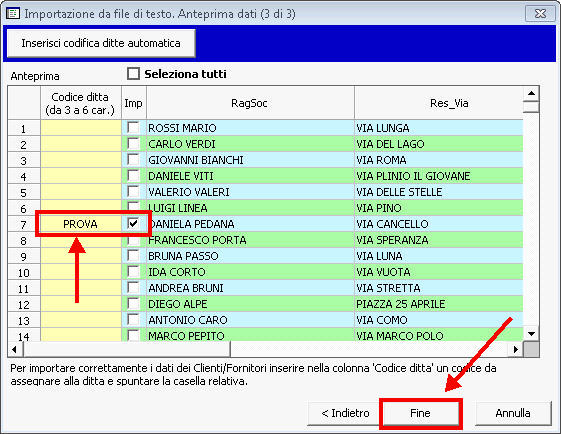Select the RagSoc column header
The width and height of the screenshot is (561, 434).
[x=250, y=103]
